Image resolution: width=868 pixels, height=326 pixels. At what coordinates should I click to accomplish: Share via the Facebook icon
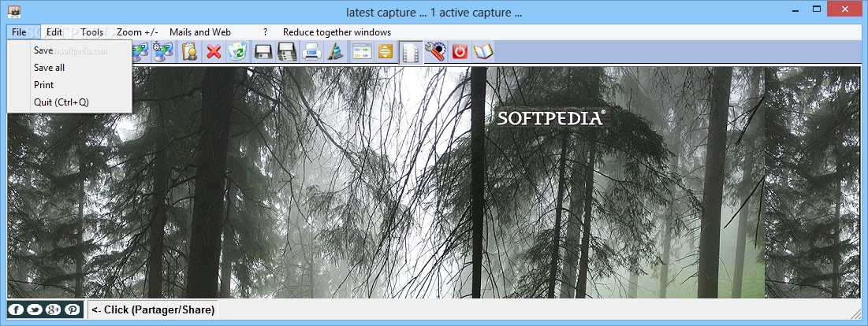coord(16,309)
